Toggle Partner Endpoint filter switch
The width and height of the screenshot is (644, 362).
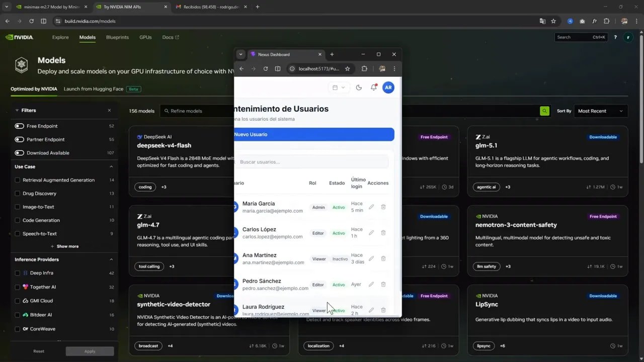19,139
